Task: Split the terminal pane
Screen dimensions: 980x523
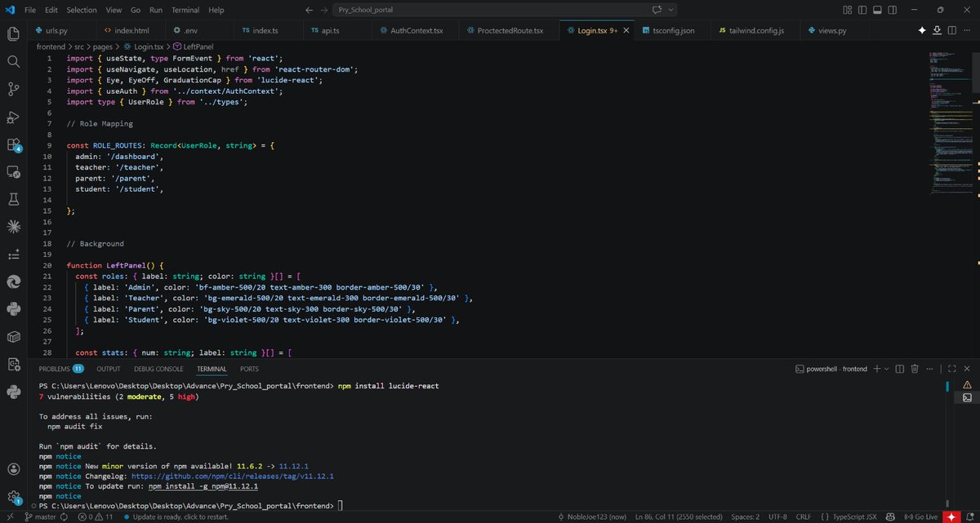Action: click(900, 369)
